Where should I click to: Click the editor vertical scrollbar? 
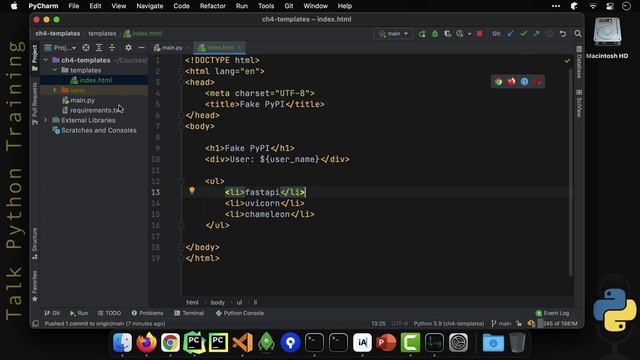pyautogui.click(x=571, y=171)
